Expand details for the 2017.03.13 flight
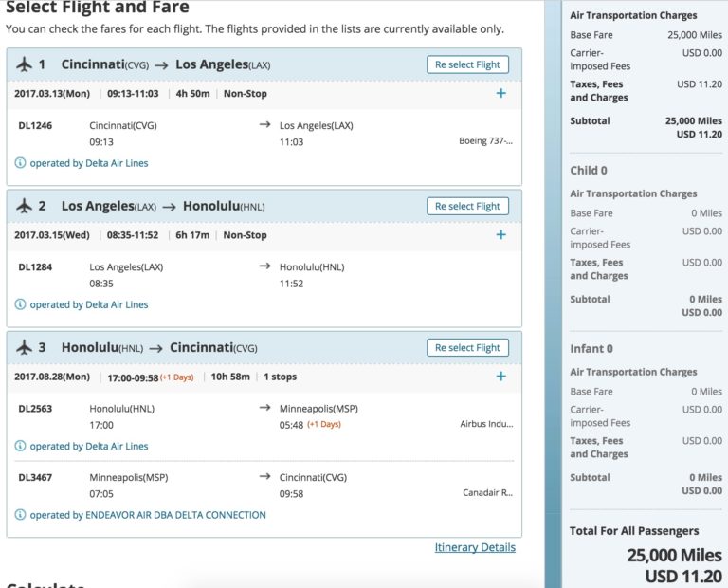The height and width of the screenshot is (588, 728). pos(500,94)
